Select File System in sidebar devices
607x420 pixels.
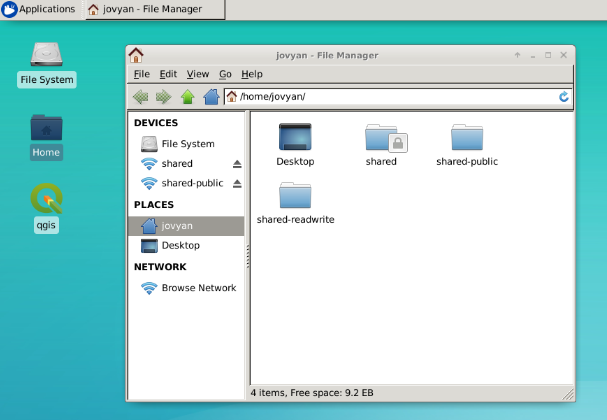(187, 144)
